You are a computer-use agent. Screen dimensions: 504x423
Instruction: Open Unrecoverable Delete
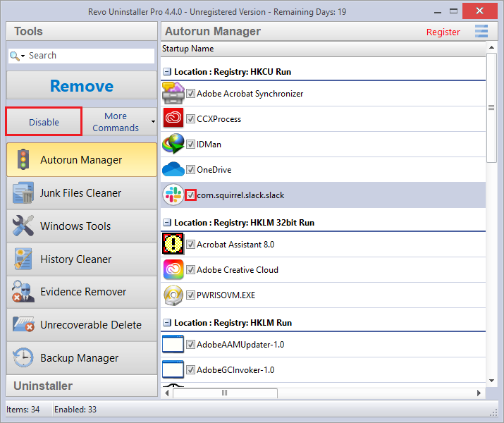(x=82, y=325)
